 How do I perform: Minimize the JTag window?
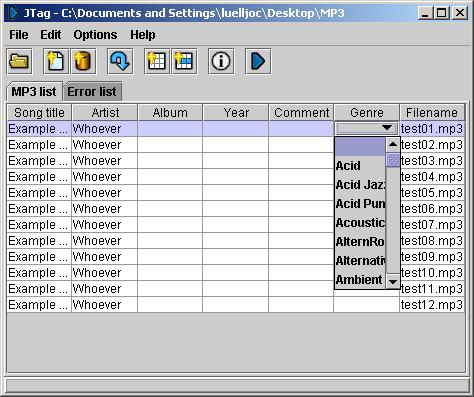(x=425, y=13)
